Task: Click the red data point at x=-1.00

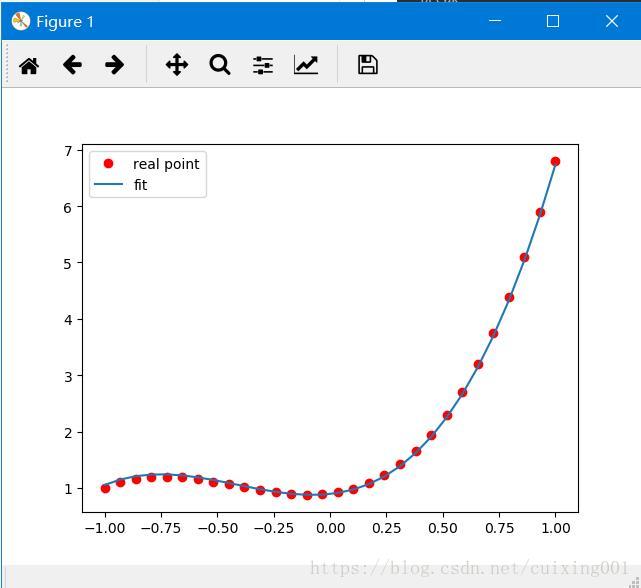Action: click(105, 489)
